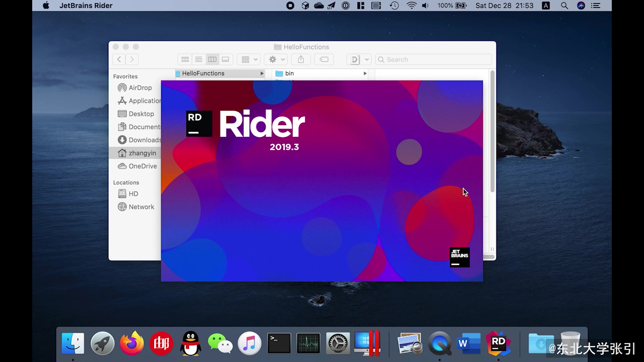Open the volume control in menu bar
Viewport: 644px width, 362px height.
(x=425, y=5)
